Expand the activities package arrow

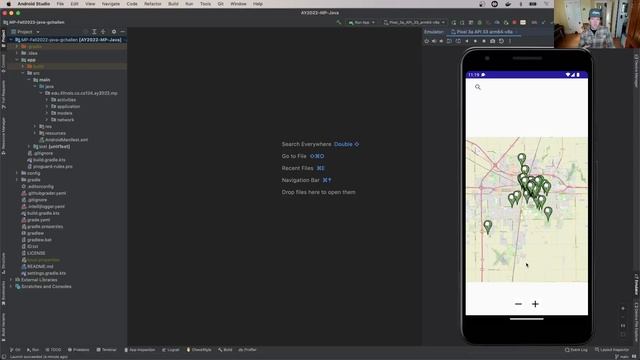[47, 100]
